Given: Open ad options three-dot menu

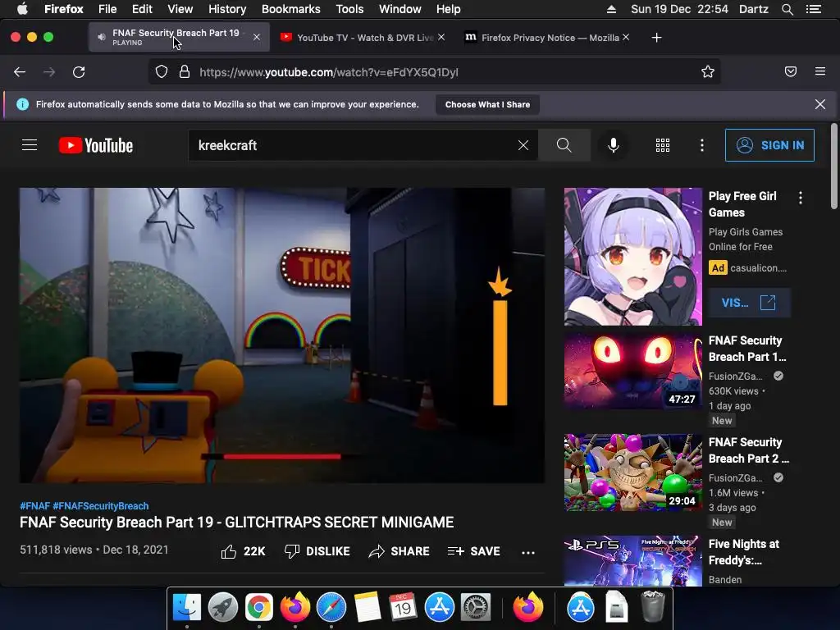Looking at the screenshot, I should click(801, 198).
